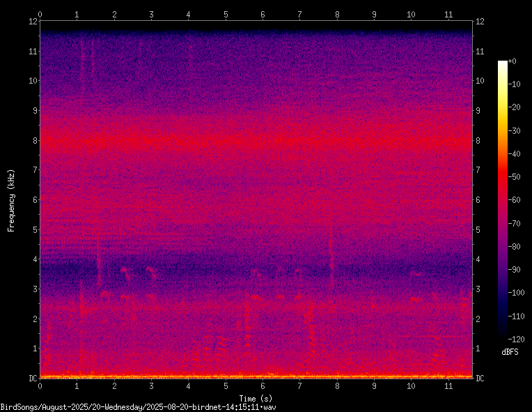Click the "-10" colorbar tick label
Viewport: 532px width, 412px height.
tap(515, 84)
